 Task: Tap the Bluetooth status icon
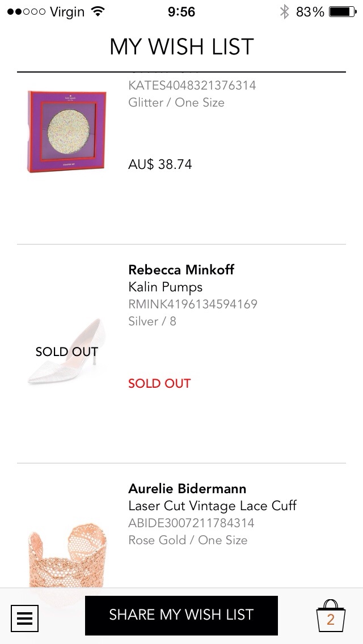coord(284,11)
